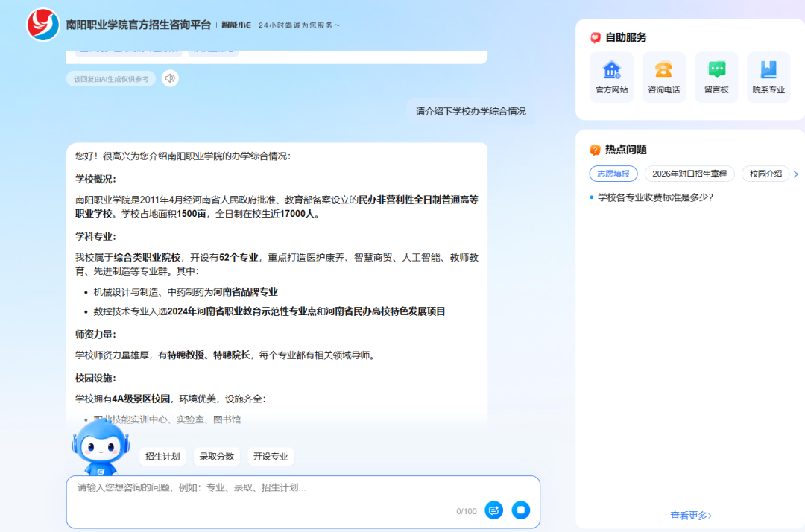Expand more hot topic tabs with right arrow
This screenshot has width=805, height=532.
click(x=795, y=174)
